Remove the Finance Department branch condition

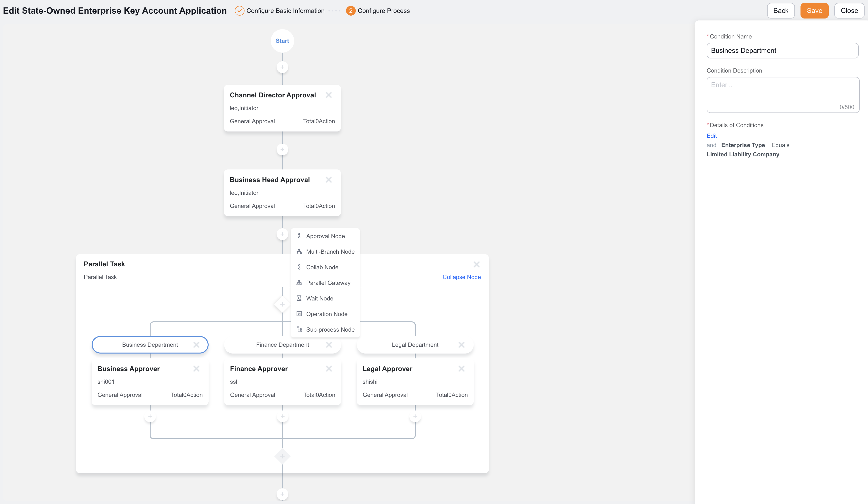click(x=329, y=345)
